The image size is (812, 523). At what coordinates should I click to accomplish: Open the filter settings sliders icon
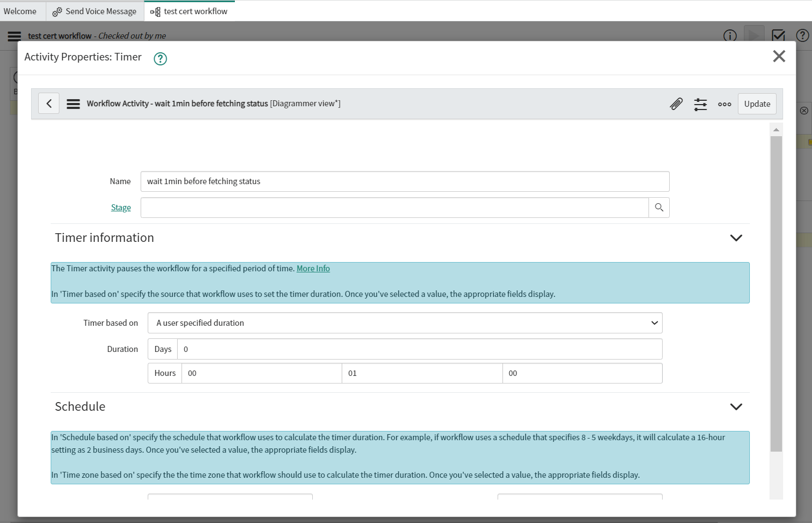click(700, 104)
